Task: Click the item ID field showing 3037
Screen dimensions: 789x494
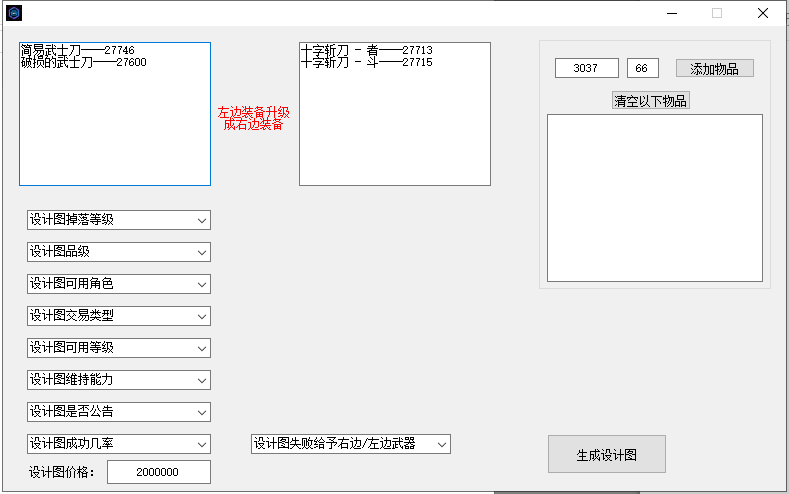Action: (587, 69)
